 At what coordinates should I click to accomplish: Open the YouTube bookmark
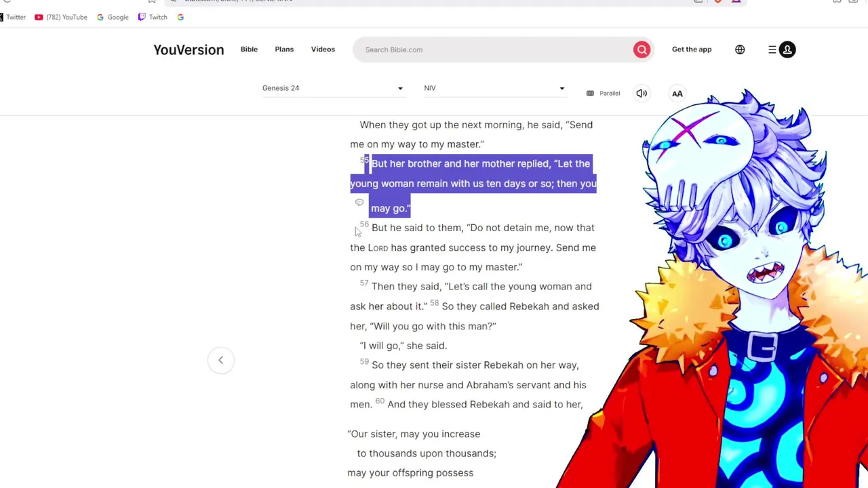point(61,17)
